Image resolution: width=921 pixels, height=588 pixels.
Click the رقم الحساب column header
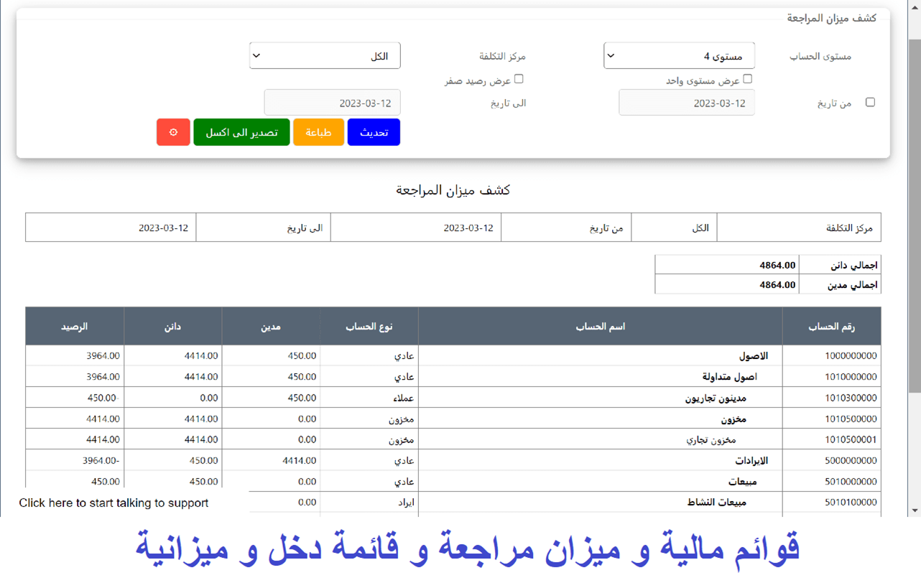(831, 327)
